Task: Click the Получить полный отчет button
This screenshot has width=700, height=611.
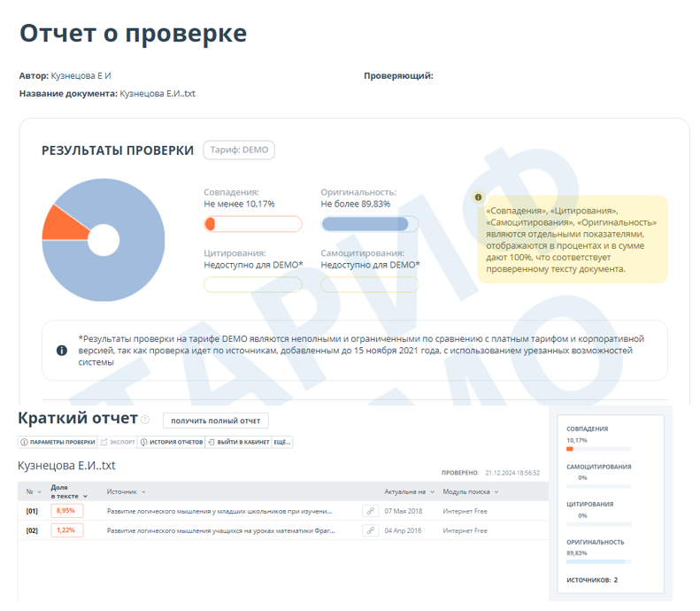Action: 216,421
